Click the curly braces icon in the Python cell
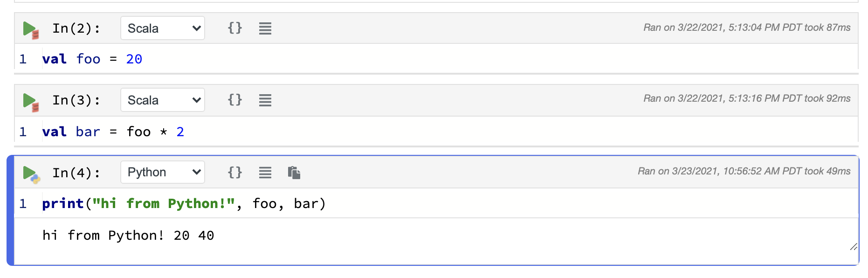Viewport: 868px width, 278px height. tap(235, 172)
